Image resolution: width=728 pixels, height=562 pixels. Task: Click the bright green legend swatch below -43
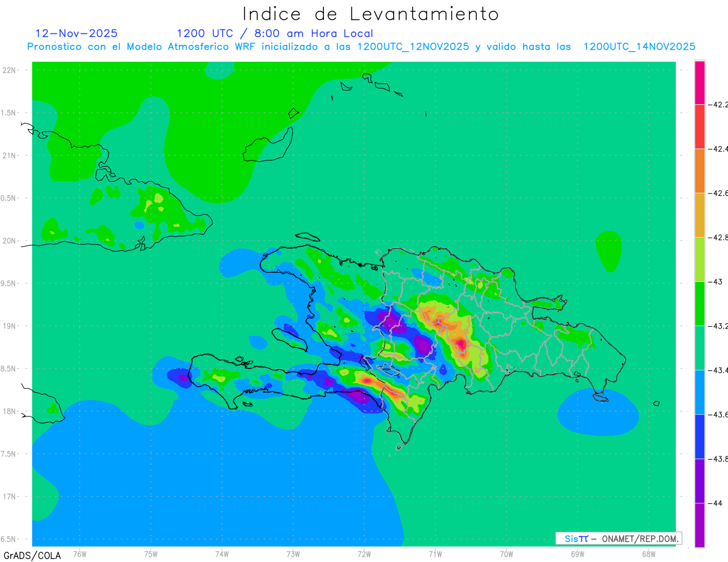pyautogui.click(x=699, y=304)
